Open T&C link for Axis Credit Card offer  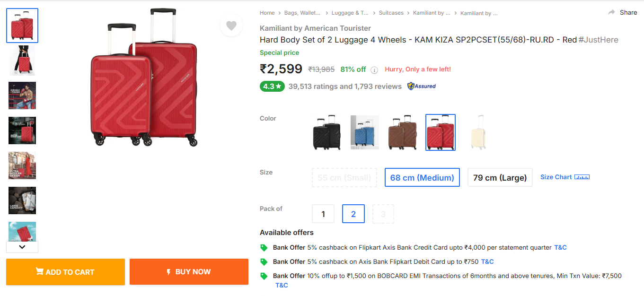(x=560, y=247)
